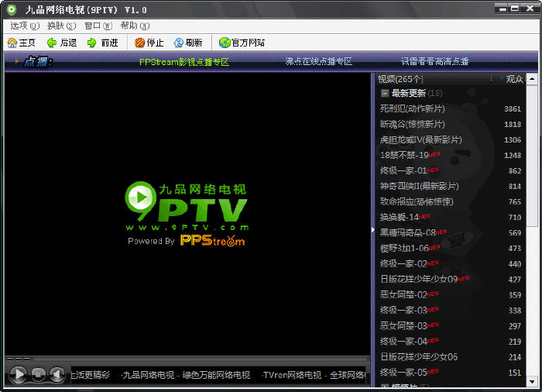542x392 pixels.
Task: Open the PPStream影视点播专区 link
Action: point(184,61)
